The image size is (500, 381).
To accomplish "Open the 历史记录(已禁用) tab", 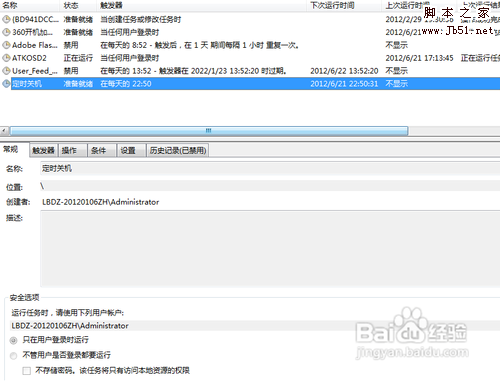I will coord(178,151).
